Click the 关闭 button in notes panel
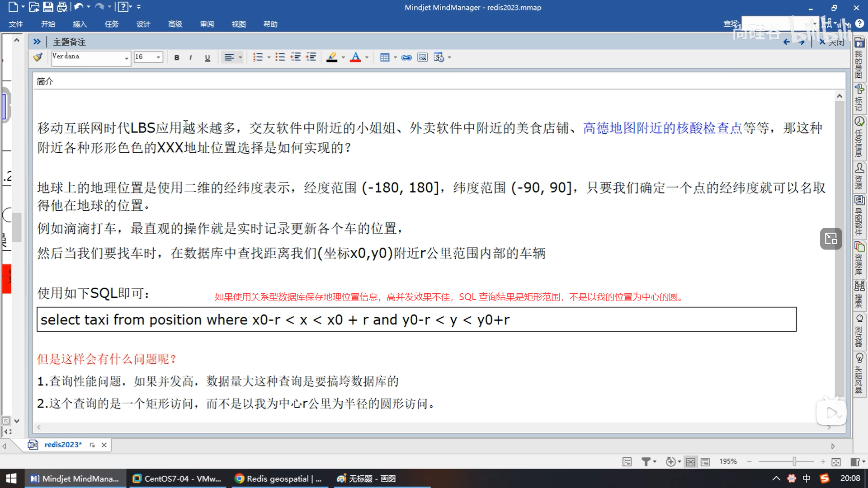 pyautogui.click(x=832, y=42)
